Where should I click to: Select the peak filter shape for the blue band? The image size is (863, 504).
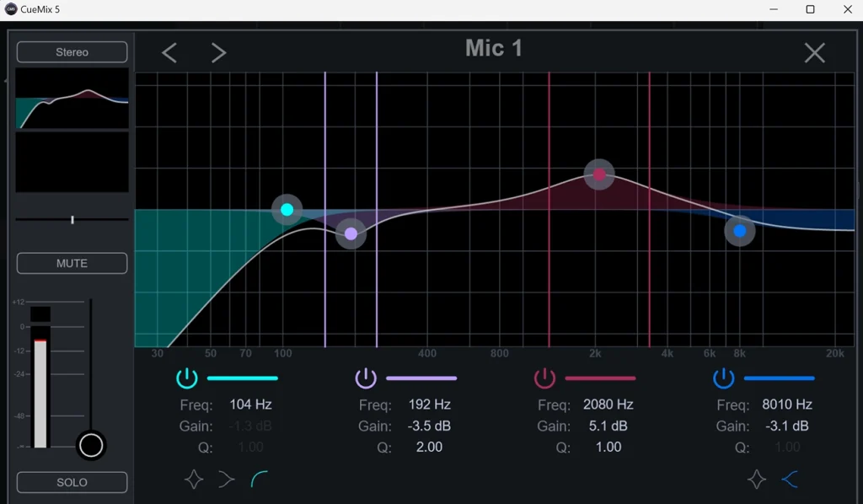pos(757,480)
